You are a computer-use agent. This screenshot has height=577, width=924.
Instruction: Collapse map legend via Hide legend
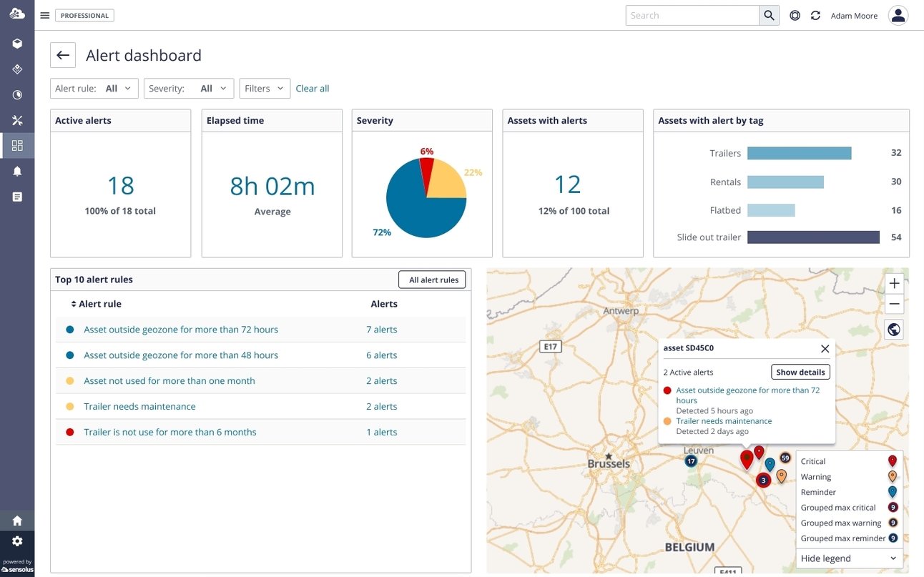point(849,558)
